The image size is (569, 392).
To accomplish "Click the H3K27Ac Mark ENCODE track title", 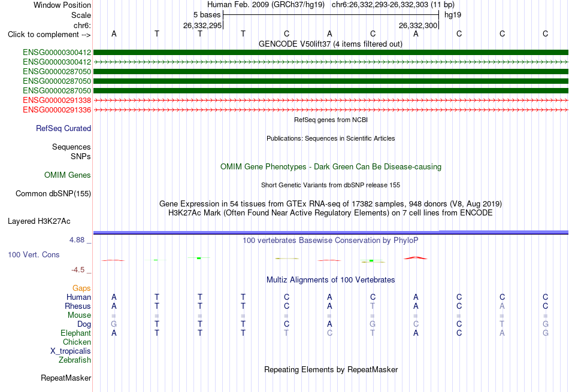I will click(x=331, y=213).
